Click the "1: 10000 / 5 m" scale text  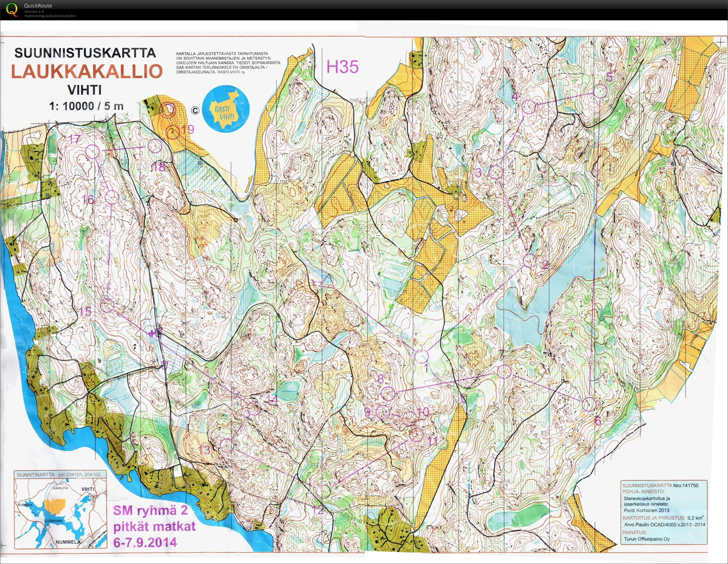[x=86, y=106]
